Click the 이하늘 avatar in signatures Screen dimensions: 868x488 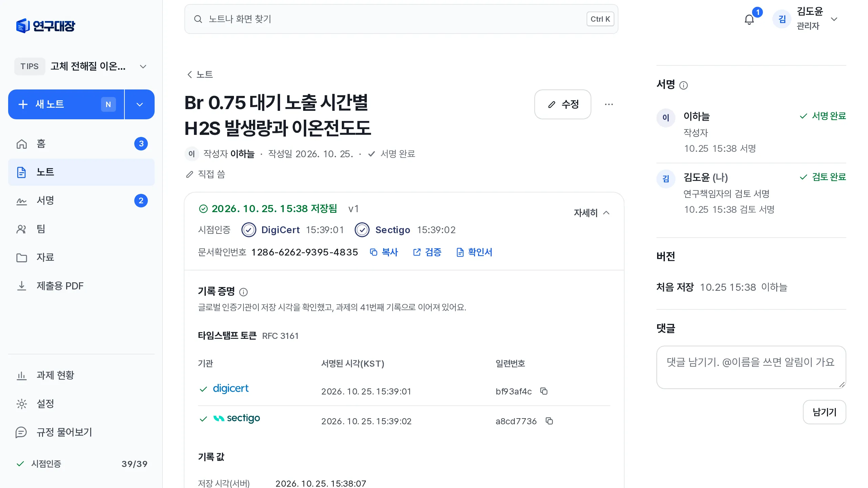click(666, 118)
